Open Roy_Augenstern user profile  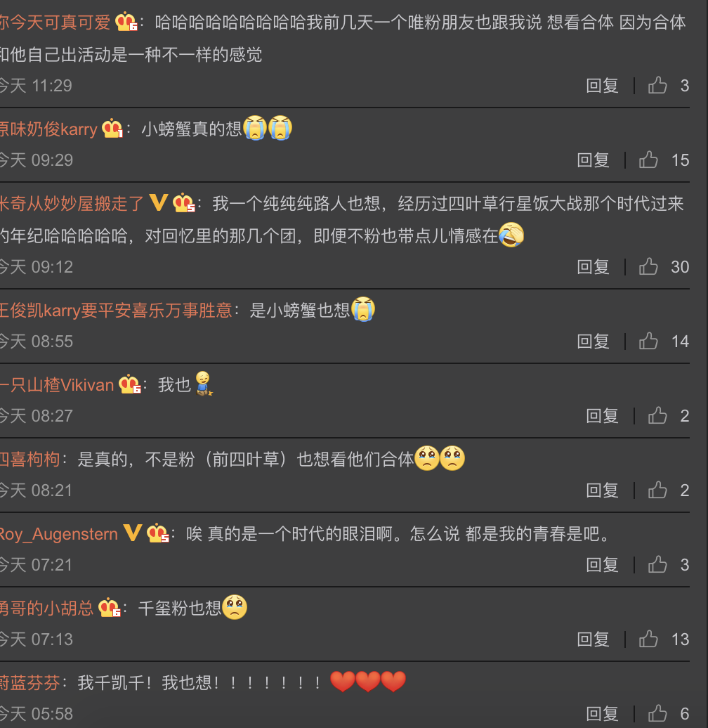(59, 534)
